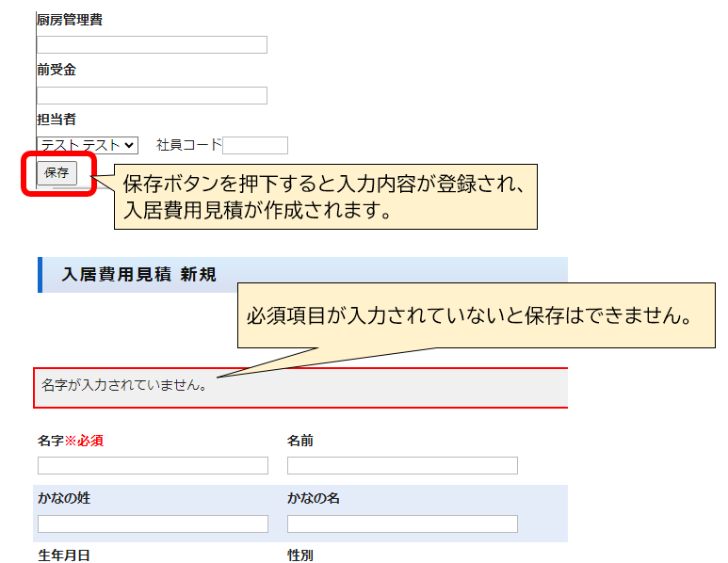Open the 担当者 dropdown
Screen dimensions: 728x563
tap(87, 145)
